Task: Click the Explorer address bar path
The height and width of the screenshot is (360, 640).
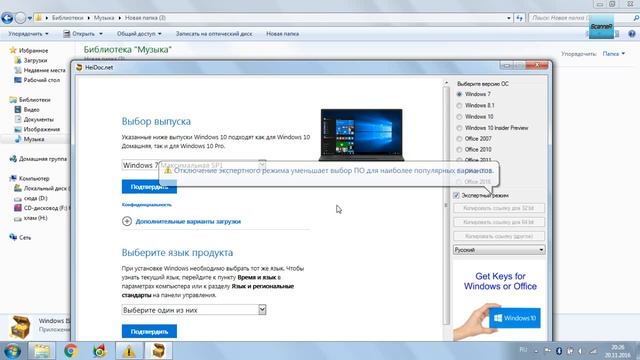Action: click(269, 18)
